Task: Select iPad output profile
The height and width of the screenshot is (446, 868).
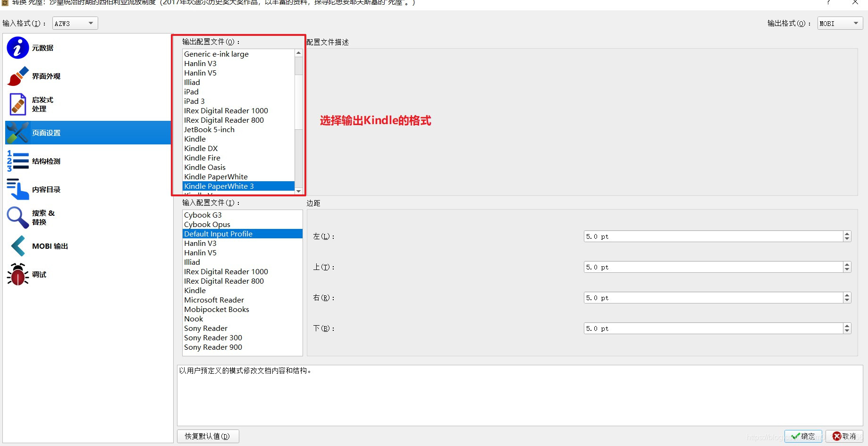Action: pyautogui.click(x=238, y=92)
